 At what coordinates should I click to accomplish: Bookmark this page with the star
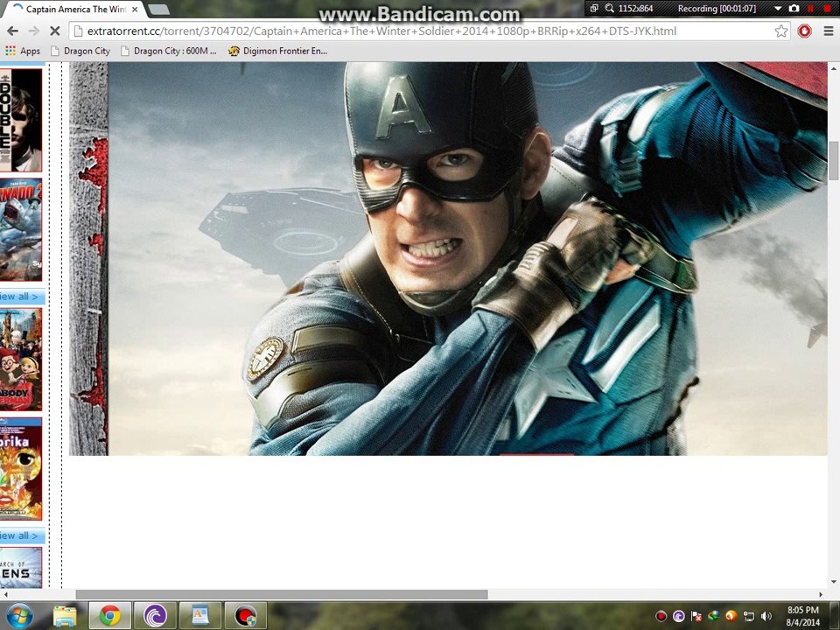[x=781, y=31]
